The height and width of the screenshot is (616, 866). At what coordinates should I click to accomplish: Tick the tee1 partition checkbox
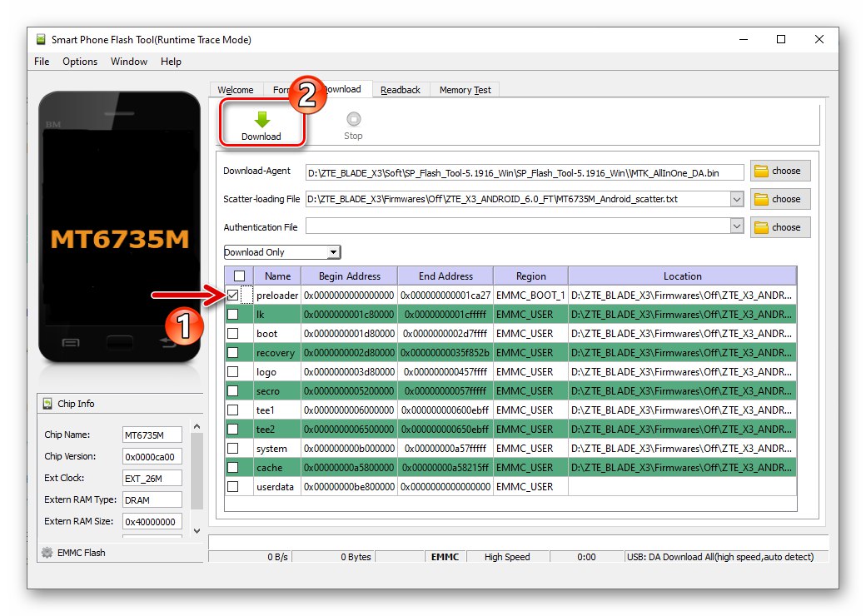click(x=233, y=410)
